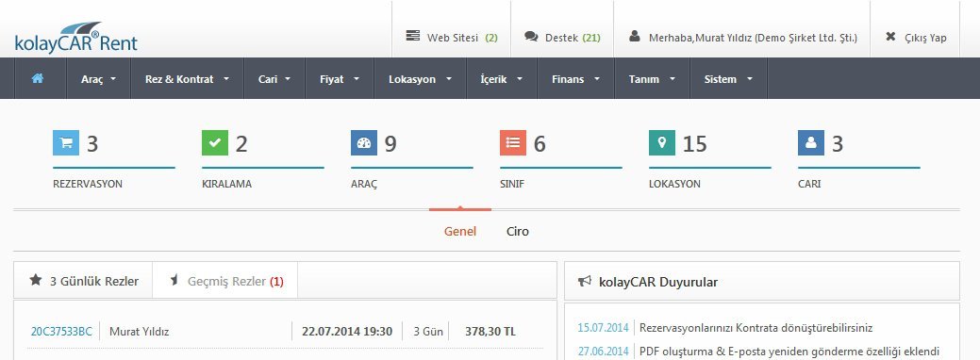Screen dimensions: 980x360
Task: Click the chat bubbles icon beside Destek
Action: [531, 36]
